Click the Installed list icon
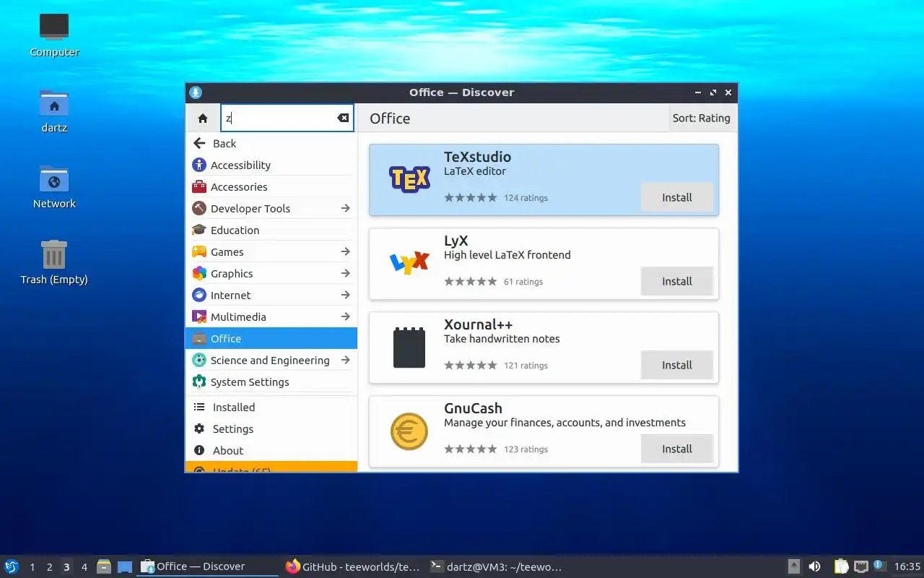Viewport: 924px width, 578px height. (x=199, y=407)
